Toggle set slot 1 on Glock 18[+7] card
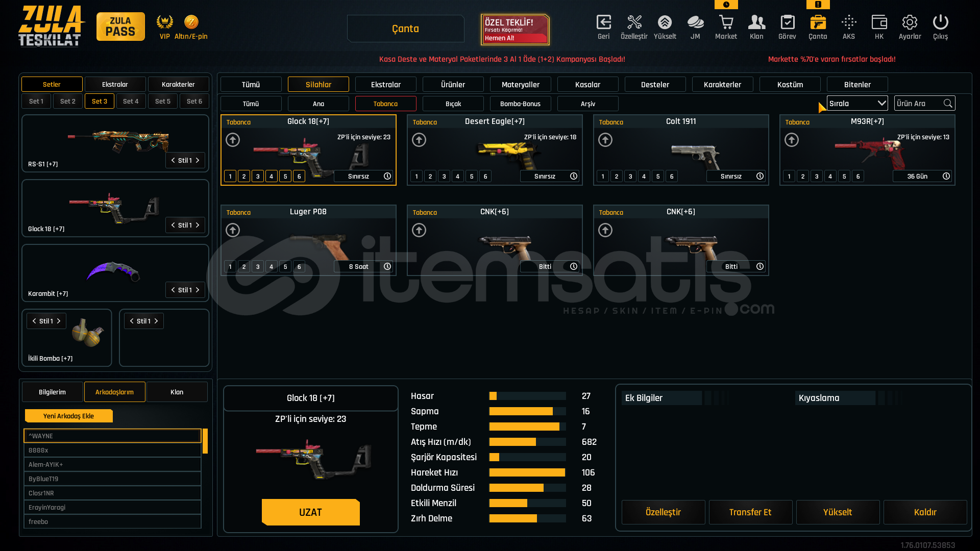The width and height of the screenshot is (980, 551). tap(230, 176)
